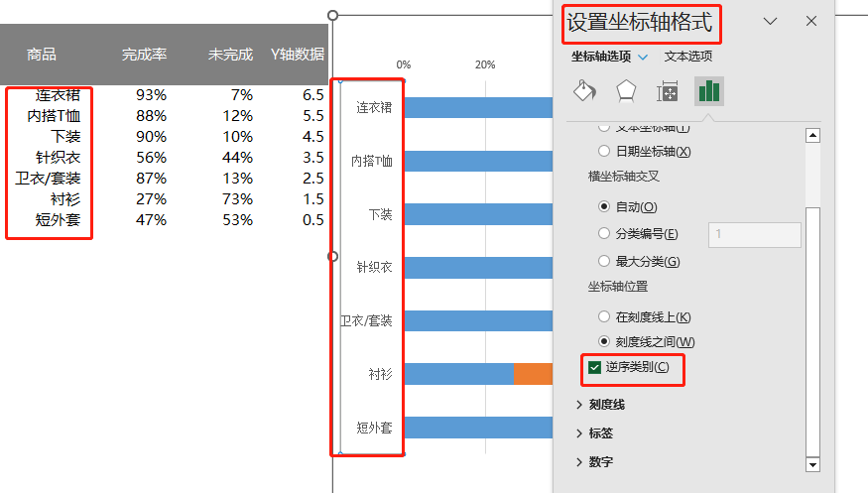Select the 针织衣 cell in the table
Viewport: 868px width, 493px height.
click(58, 158)
